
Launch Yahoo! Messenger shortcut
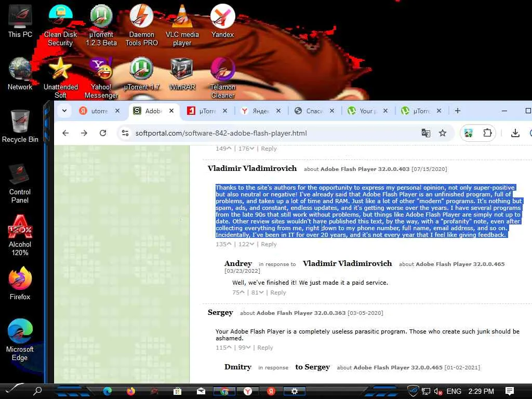pos(101,78)
